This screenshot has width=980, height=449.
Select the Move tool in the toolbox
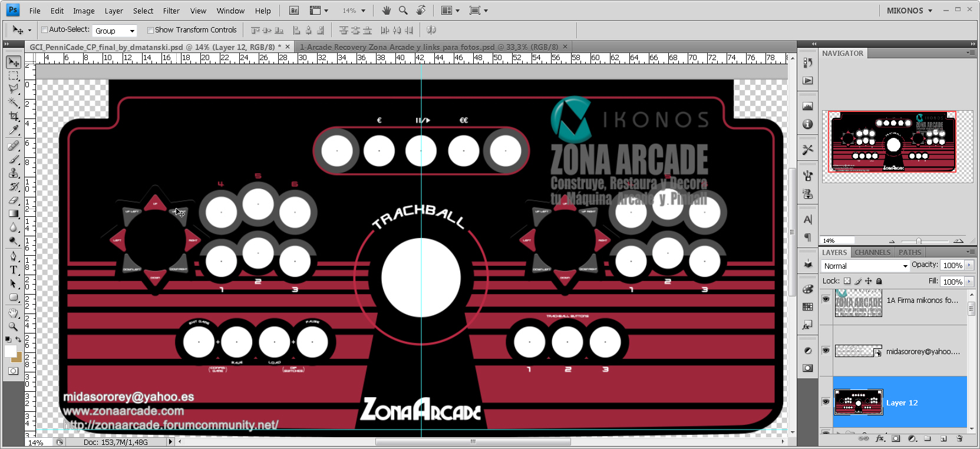tap(14, 62)
